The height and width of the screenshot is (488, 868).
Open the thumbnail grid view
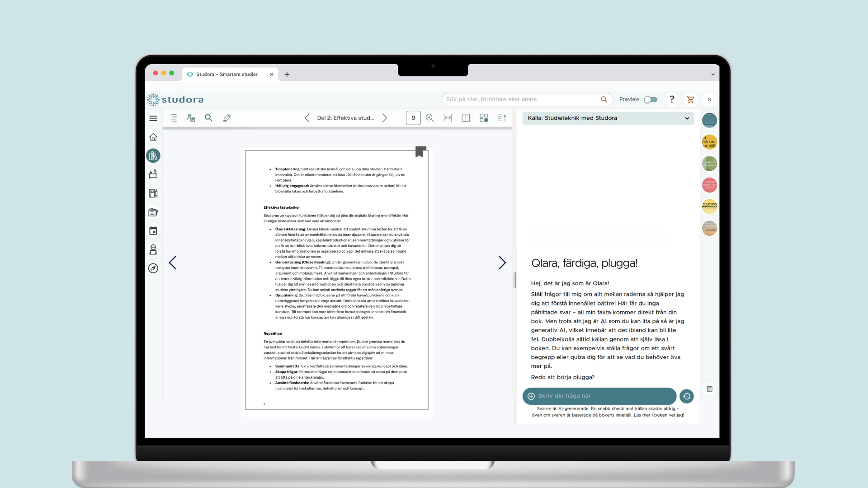pyautogui.click(x=484, y=118)
